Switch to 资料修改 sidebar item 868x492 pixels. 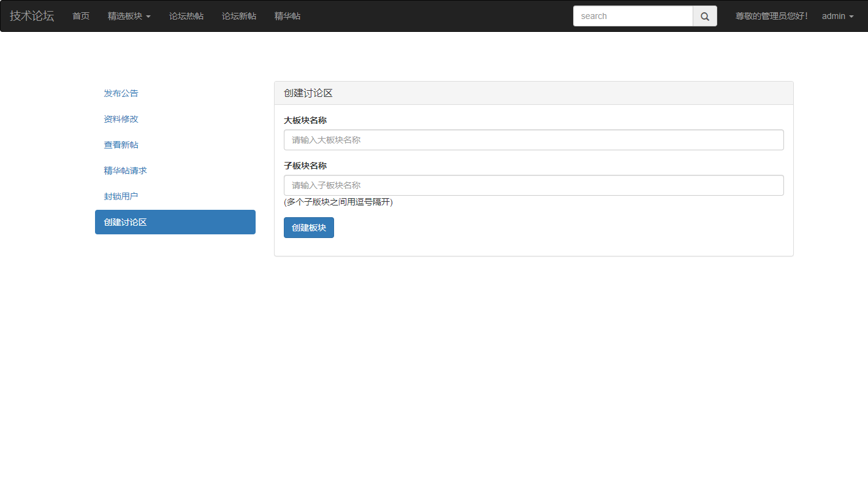click(x=121, y=119)
